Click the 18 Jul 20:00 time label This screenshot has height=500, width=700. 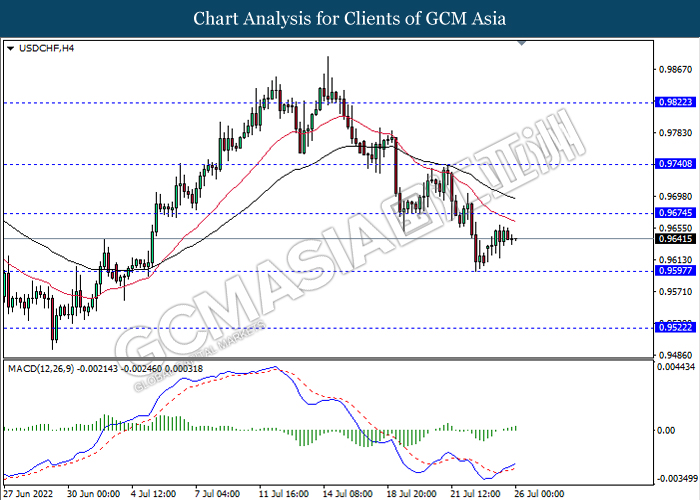[x=411, y=494]
